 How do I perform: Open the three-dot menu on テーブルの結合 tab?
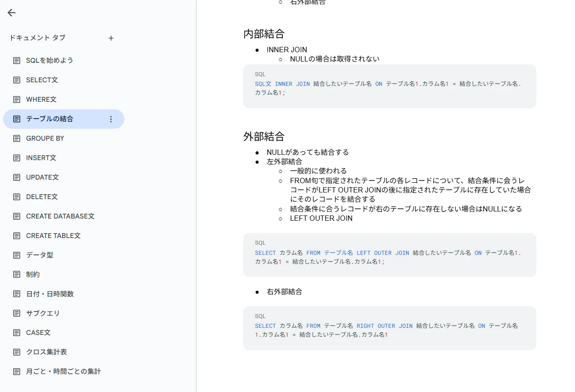click(x=111, y=119)
